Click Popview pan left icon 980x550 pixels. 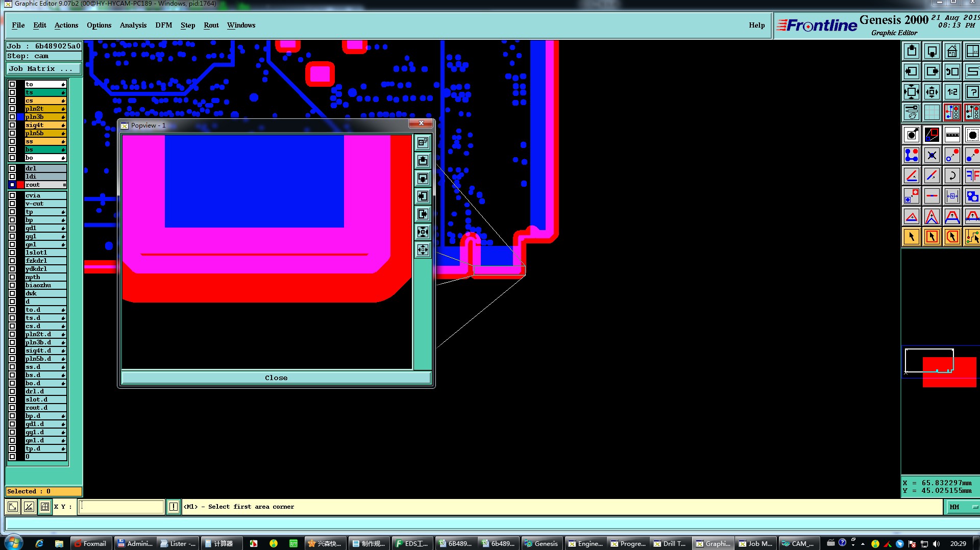coord(423,196)
